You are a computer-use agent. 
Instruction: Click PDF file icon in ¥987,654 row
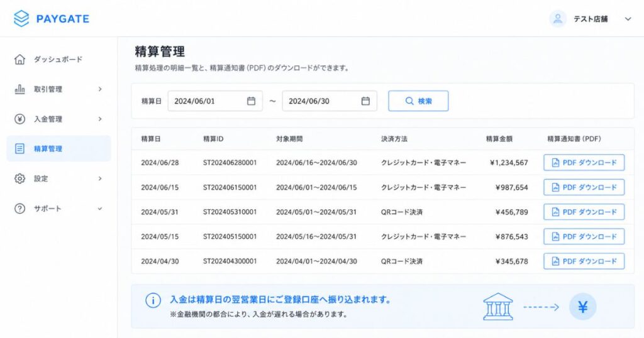click(x=555, y=187)
